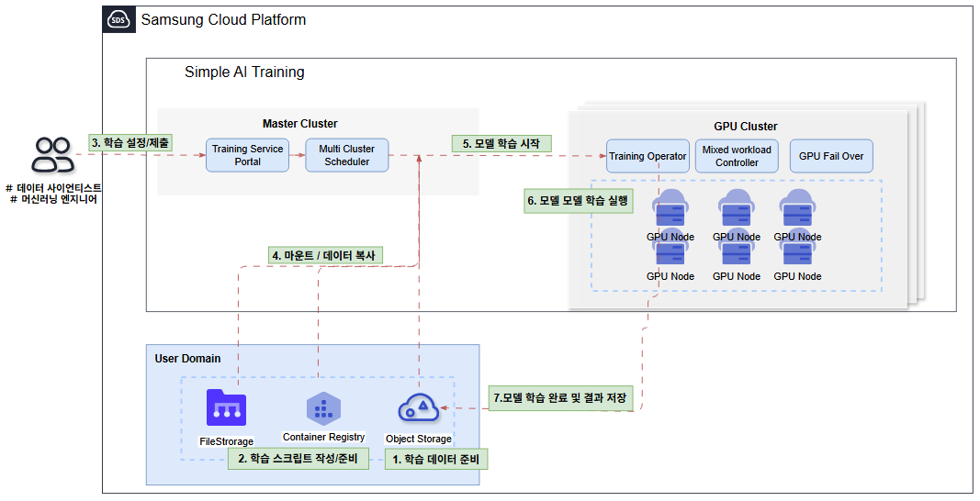Click the Samsung SDS cloud logo icon

(118, 19)
